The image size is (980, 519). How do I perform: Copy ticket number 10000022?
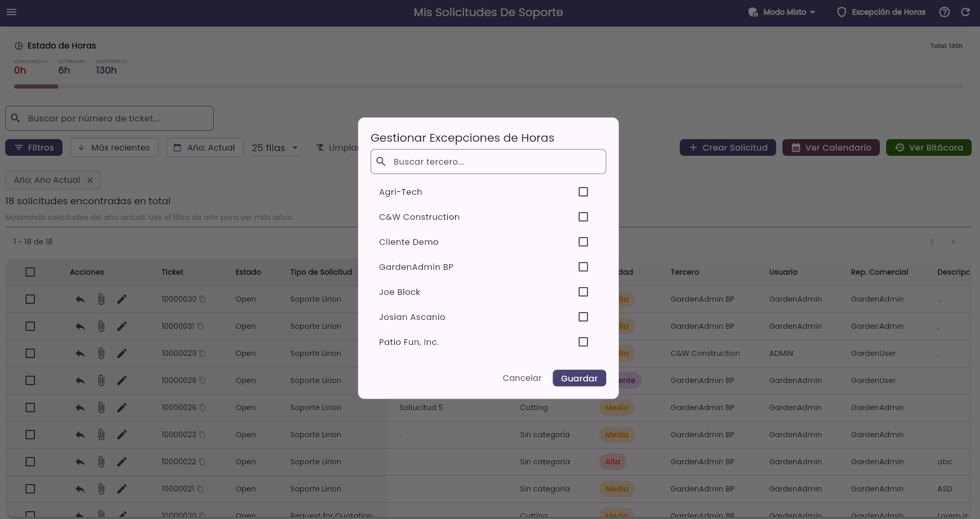[x=202, y=462]
